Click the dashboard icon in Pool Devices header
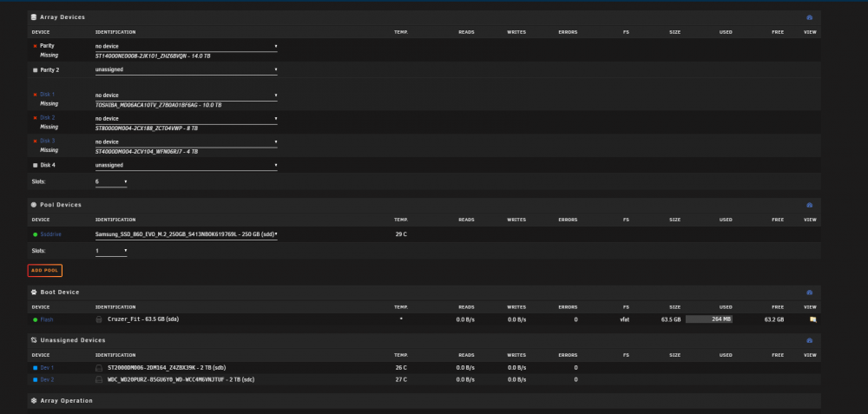This screenshot has height=414, width=868. click(x=809, y=206)
